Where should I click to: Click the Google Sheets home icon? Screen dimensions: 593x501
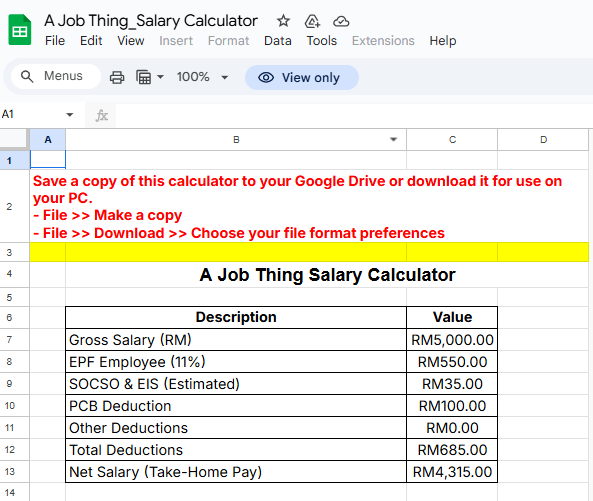tap(20, 29)
